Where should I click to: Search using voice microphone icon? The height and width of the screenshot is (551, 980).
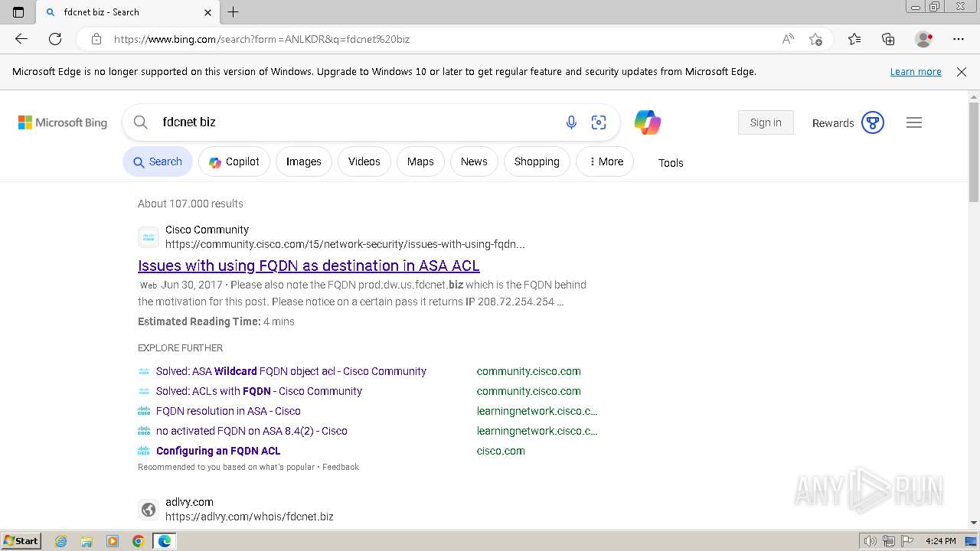pos(571,122)
